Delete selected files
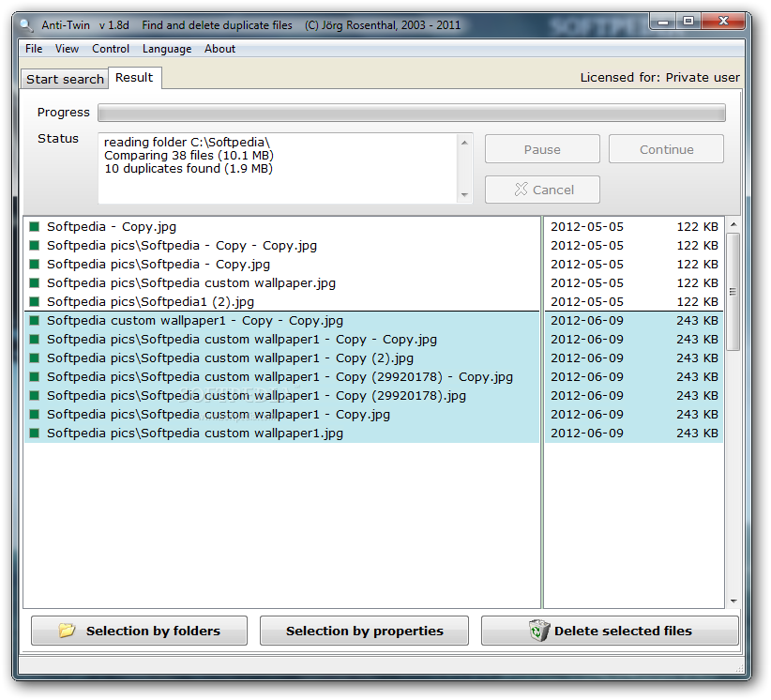The height and width of the screenshot is (700, 771). tap(610, 631)
